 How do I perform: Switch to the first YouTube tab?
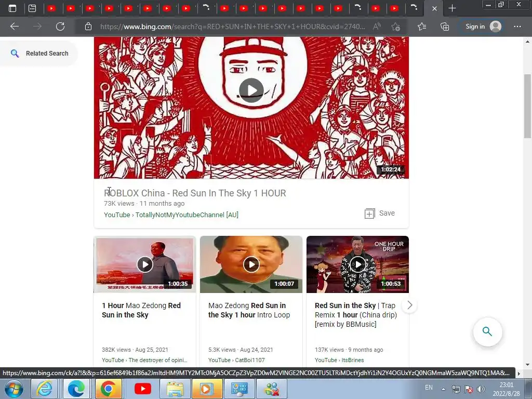51,8
